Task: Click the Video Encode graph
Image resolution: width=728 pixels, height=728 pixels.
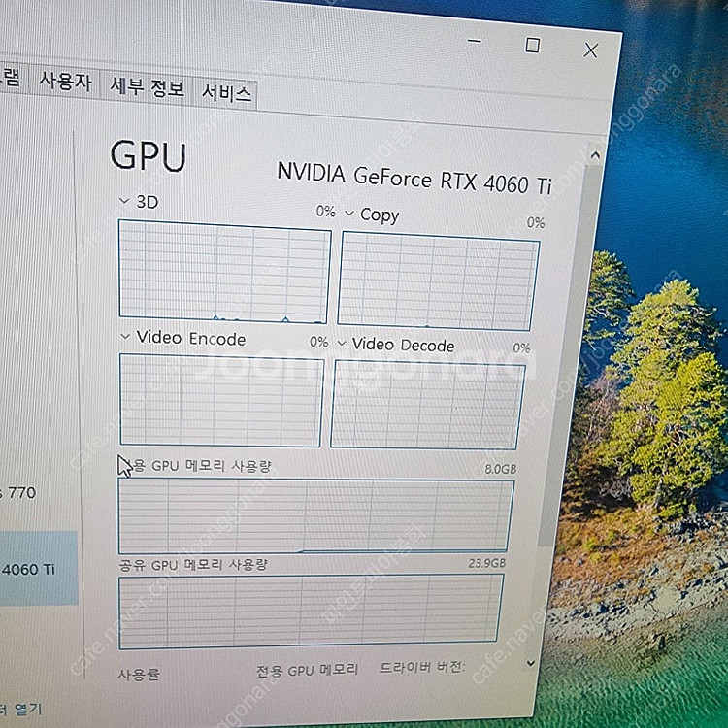Action: click(221, 401)
